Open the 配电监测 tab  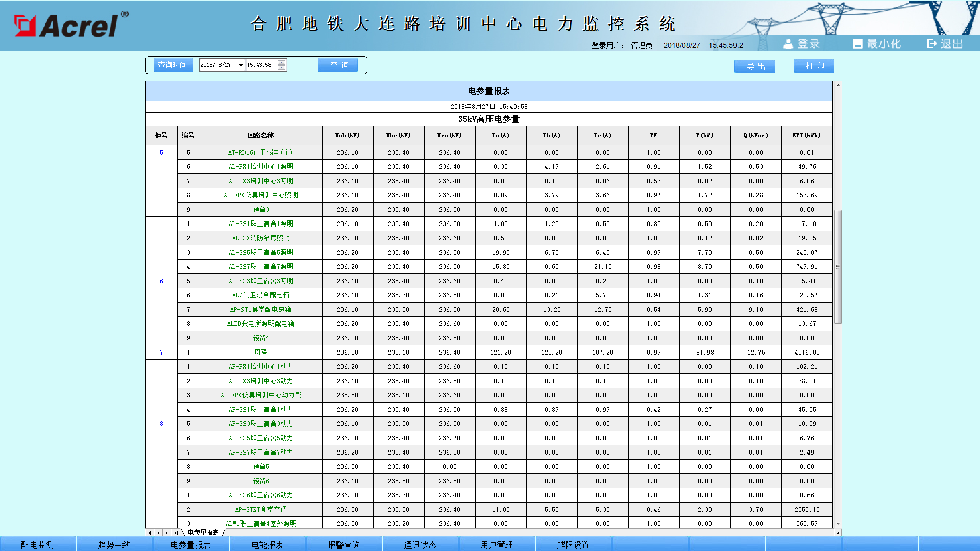tap(38, 544)
